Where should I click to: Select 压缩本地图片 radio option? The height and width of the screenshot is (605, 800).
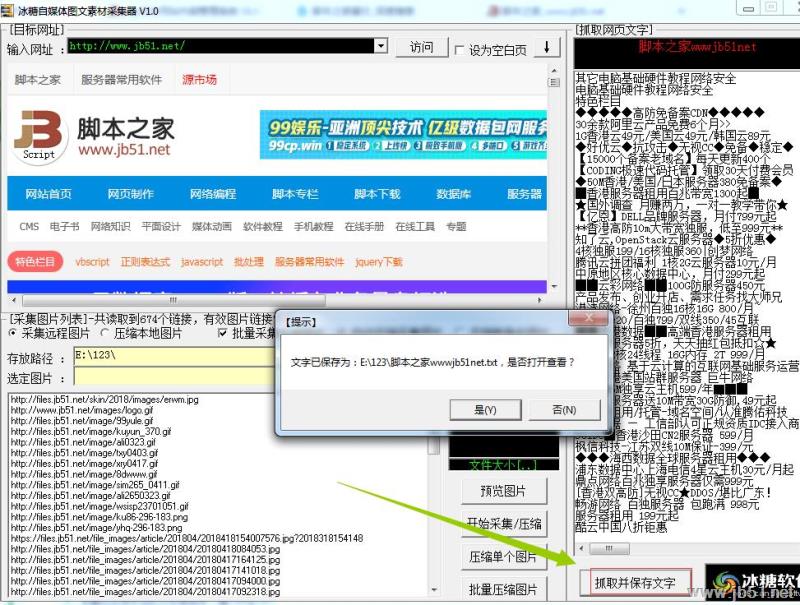point(105,333)
